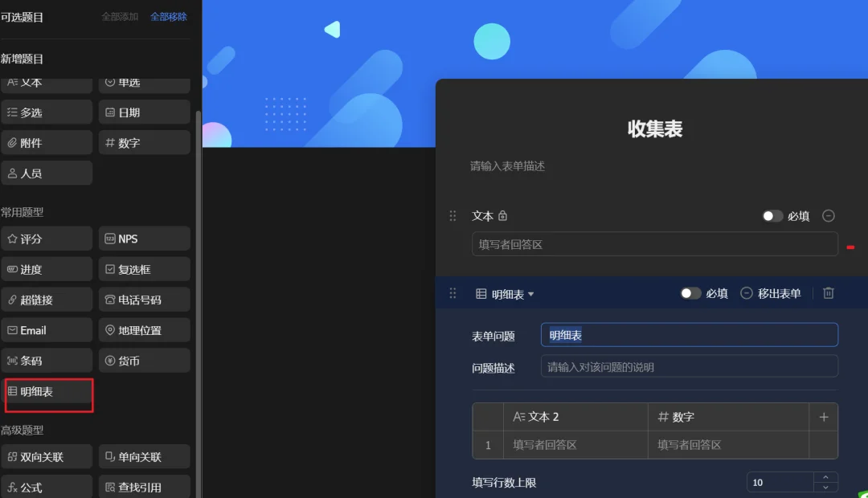868x498 pixels.
Task: Click the 收集表 form title
Action: pos(655,129)
